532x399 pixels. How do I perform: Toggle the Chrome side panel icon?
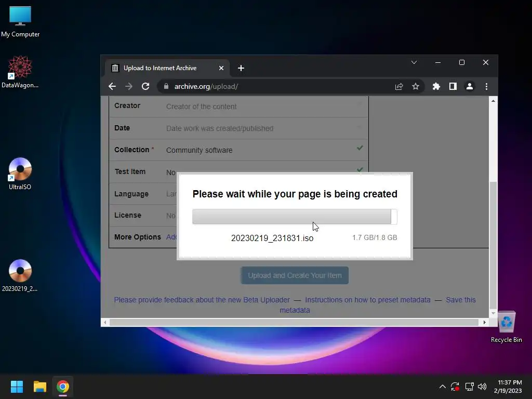453,87
